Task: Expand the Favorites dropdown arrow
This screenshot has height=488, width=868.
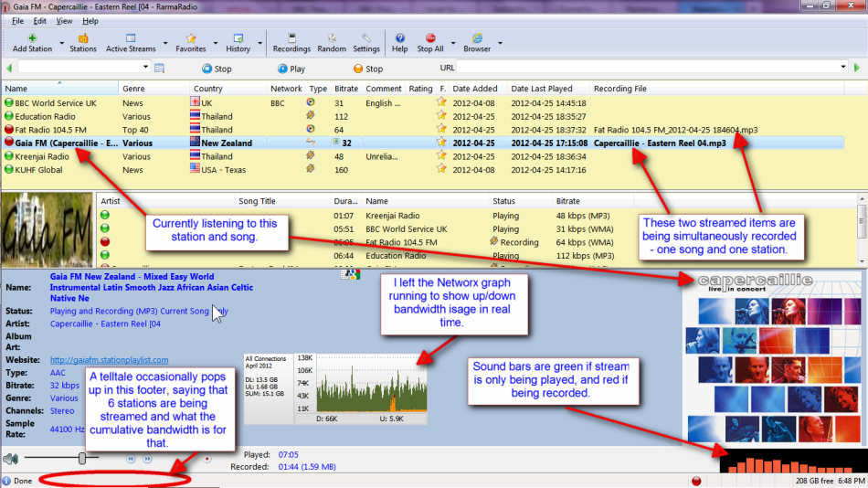Action: point(216,43)
